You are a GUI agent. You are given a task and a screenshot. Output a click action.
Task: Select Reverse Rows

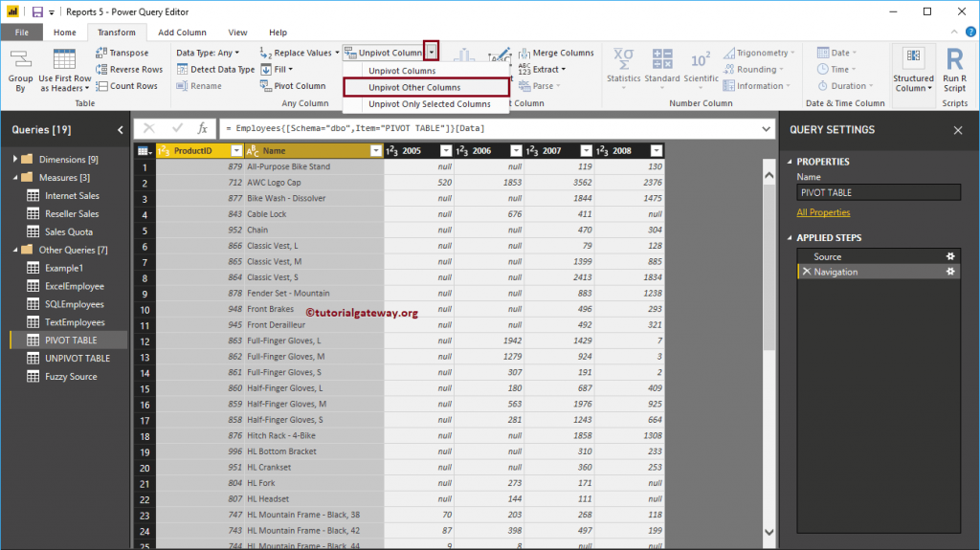coord(129,70)
